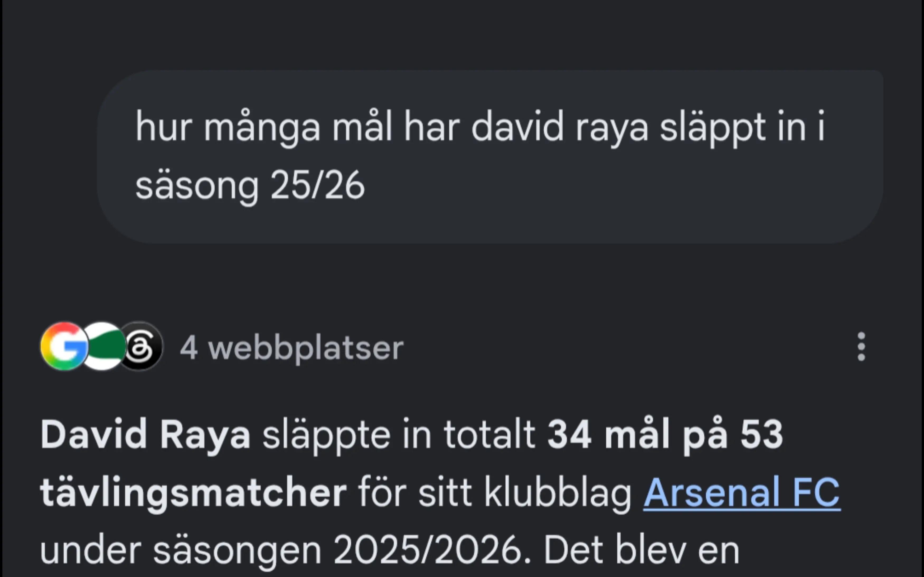924x577 pixels.
Task: Click the word webbplatser beside source icons
Action: point(306,348)
